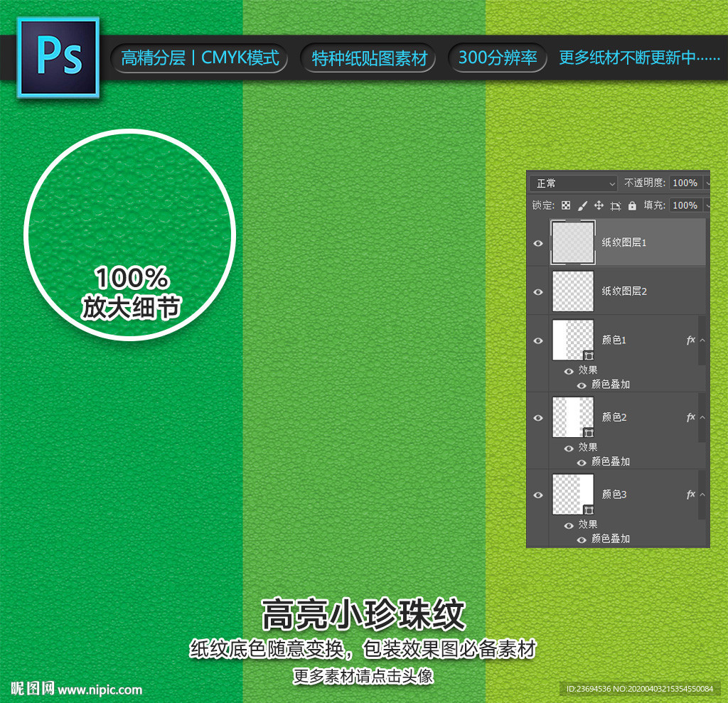This screenshot has width=728, height=703.
Task: Select the layer name 颜色1
Action: coord(614,340)
